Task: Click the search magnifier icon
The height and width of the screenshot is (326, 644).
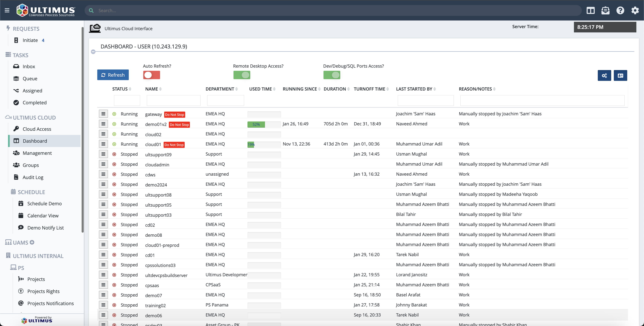Action: 91,10
